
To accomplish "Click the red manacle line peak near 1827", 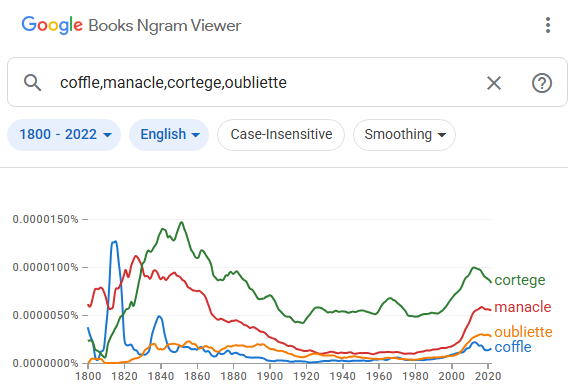I will (x=136, y=256).
